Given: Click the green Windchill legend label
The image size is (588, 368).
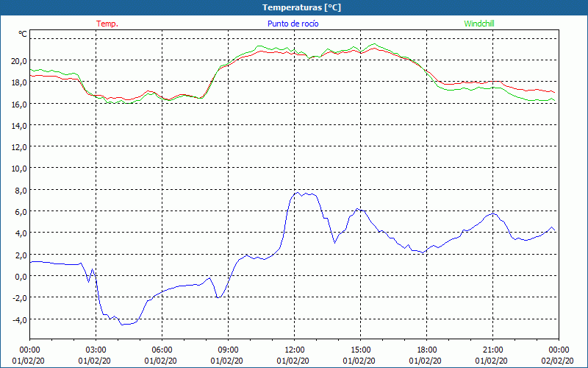Looking at the screenshot, I should [x=479, y=24].
